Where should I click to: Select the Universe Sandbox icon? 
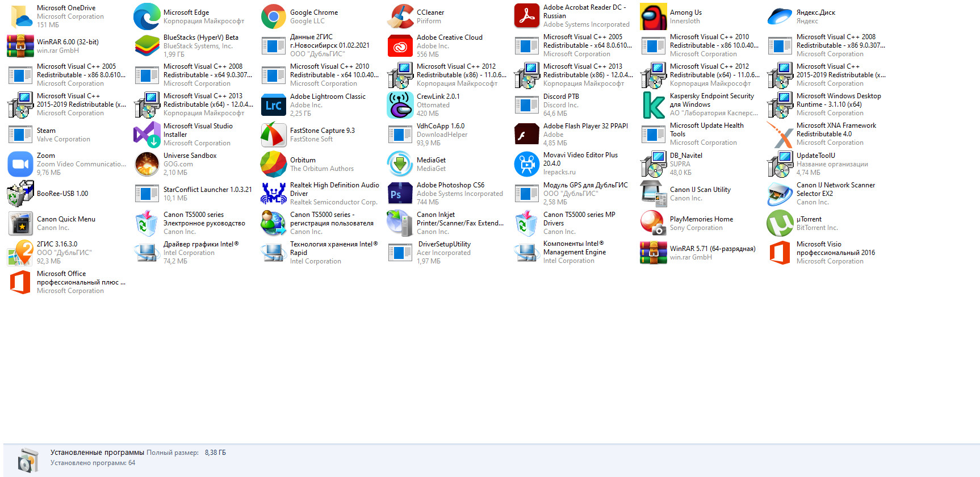click(x=147, y=164)
